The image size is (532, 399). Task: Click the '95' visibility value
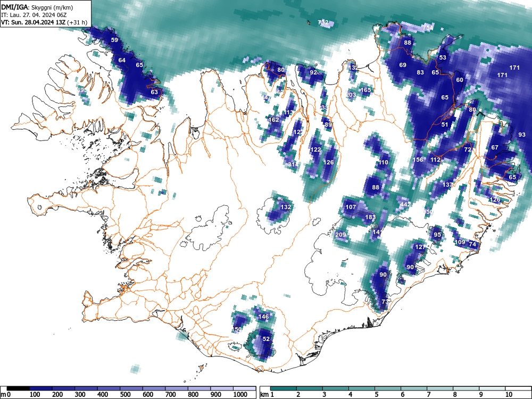(437, 235)
